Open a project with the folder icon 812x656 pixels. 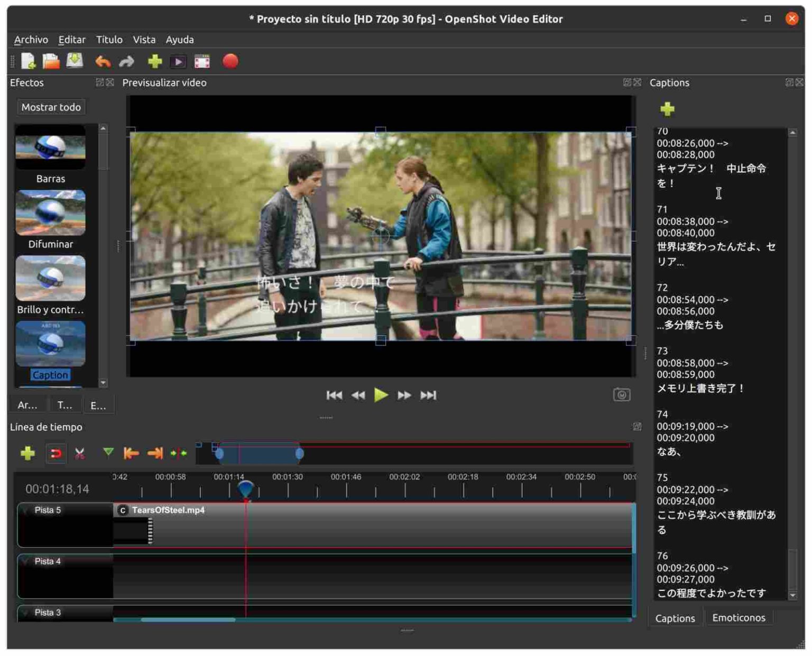(x=51, y=61)
